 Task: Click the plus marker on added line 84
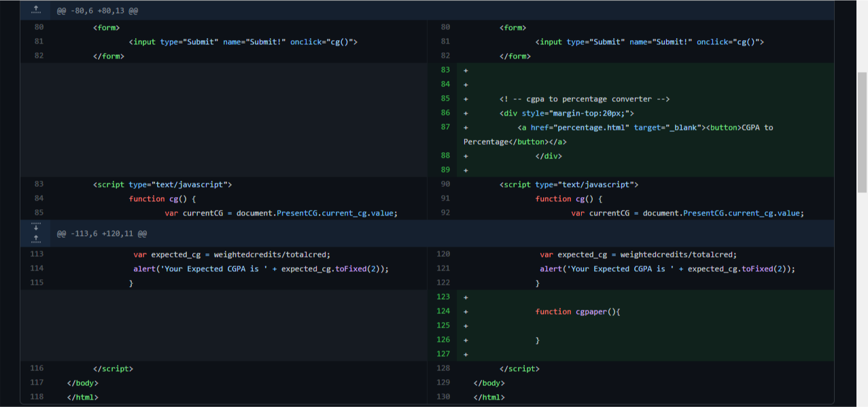click(x=466, y=85)
